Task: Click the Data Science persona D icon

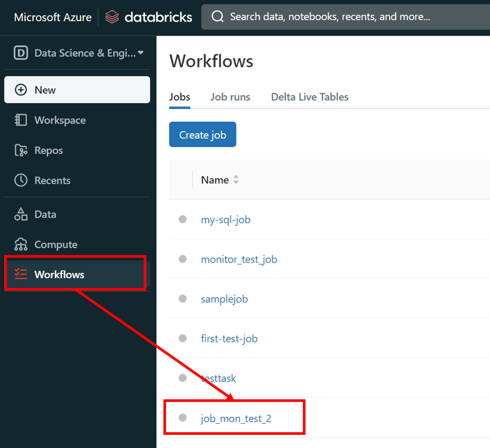Action: pyautogui.click(x=21, y=53)
